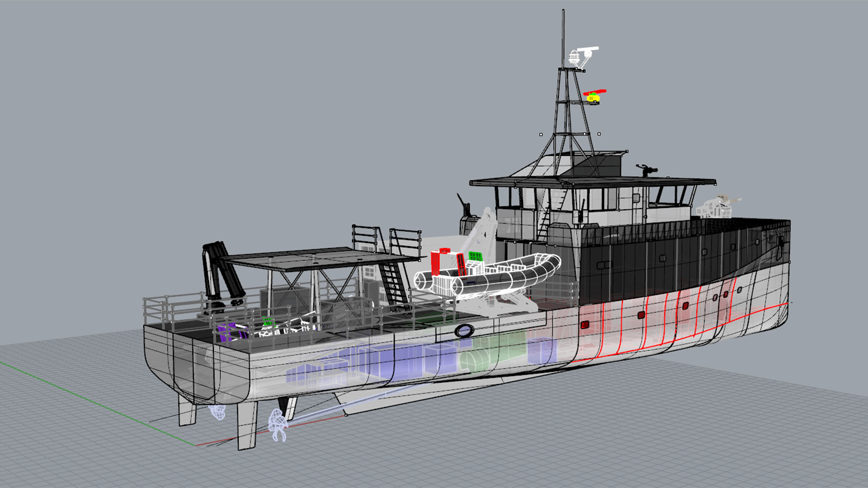Select the green cylindrical tank inside hull
Image resolution: width=868 pixels, height=488 pixels.
[x=475, y=361]
